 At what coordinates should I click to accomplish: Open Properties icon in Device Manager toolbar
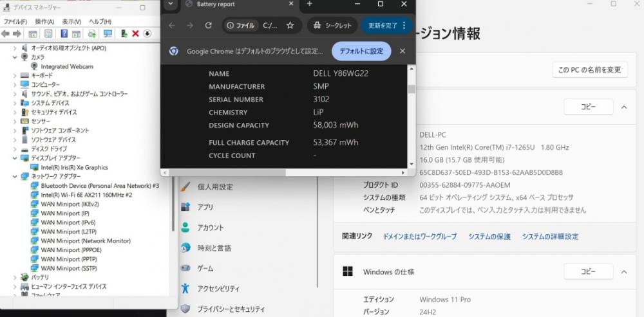(x=48, y=33)
